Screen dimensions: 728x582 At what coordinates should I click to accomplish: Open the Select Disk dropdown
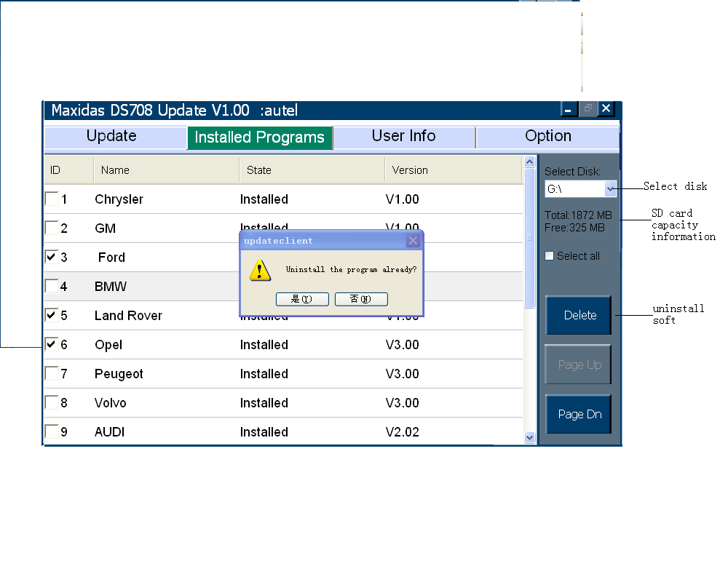pos(611,189)
